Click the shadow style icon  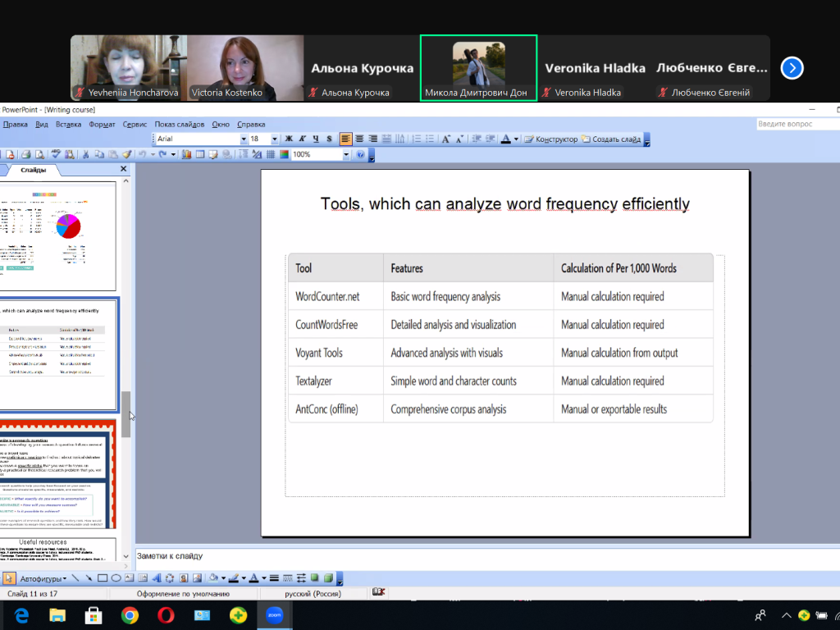314,578
